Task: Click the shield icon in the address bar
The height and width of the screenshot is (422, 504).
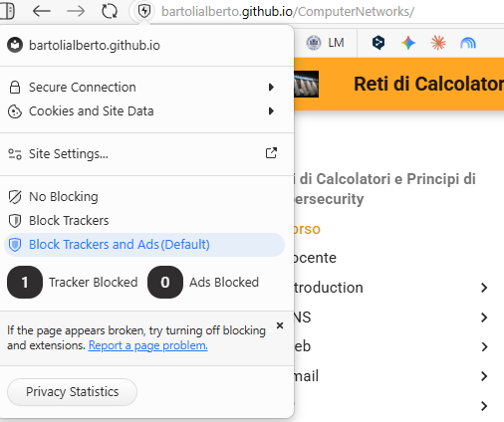Action: [x=144, y=11]
